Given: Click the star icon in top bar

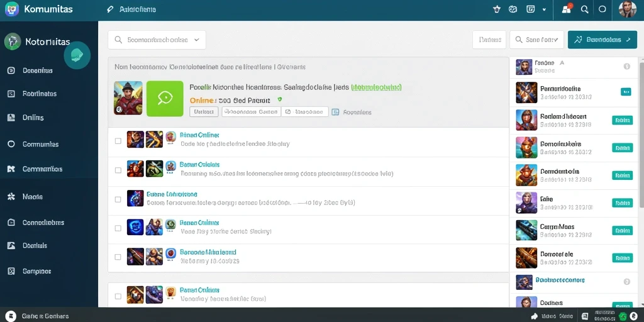Looking at the screenshot, I should point(497,9).
